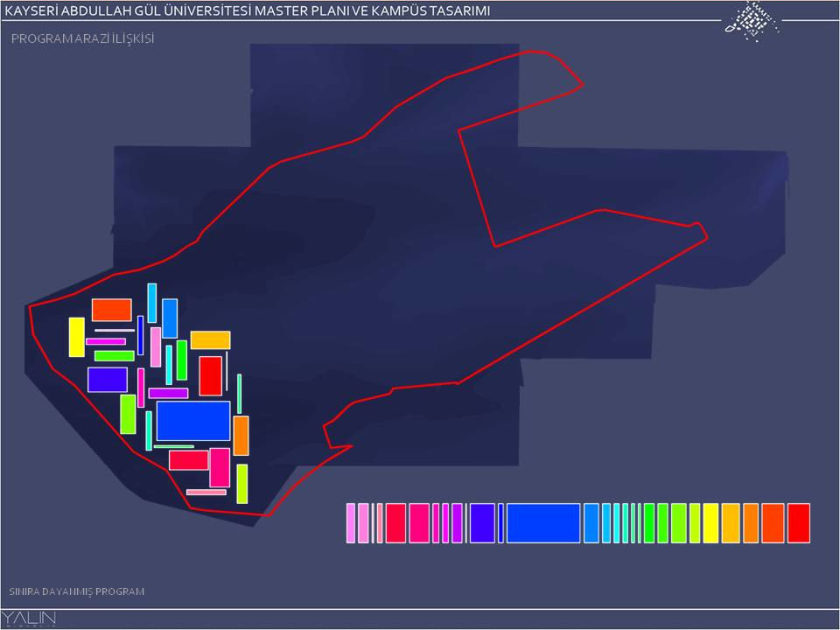Select the largest blue block in the legend bar
This screenshot has height=630, width=840.
click(x=543, y=522)
